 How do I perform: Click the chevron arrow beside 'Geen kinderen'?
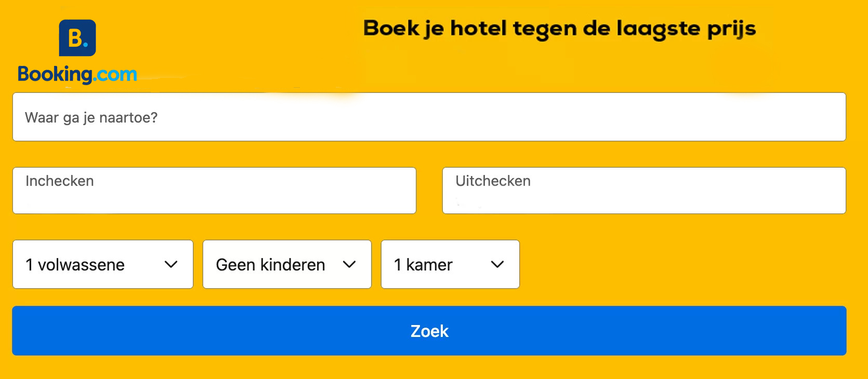(x=349, y=264)
